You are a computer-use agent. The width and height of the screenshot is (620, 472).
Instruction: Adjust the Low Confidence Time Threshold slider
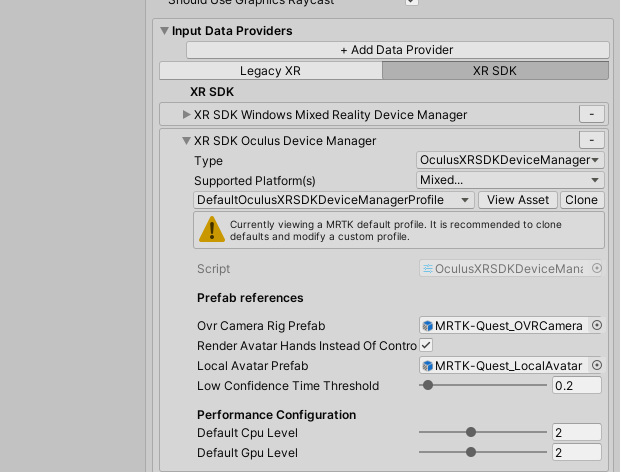428,385
